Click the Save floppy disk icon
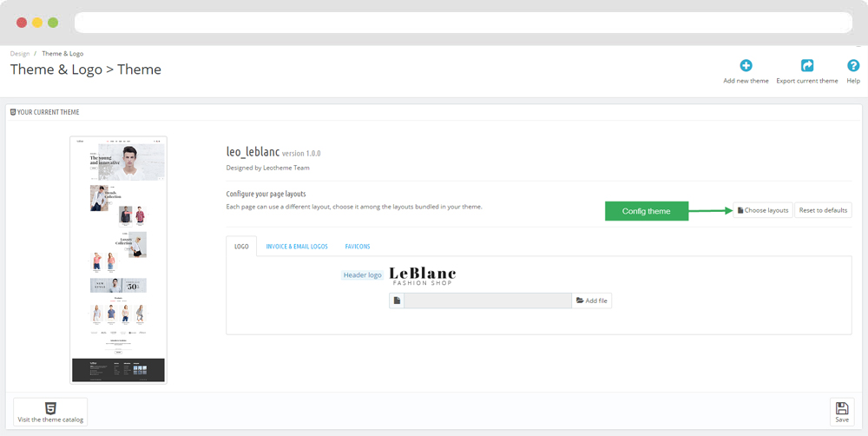 tap(841, 407)
